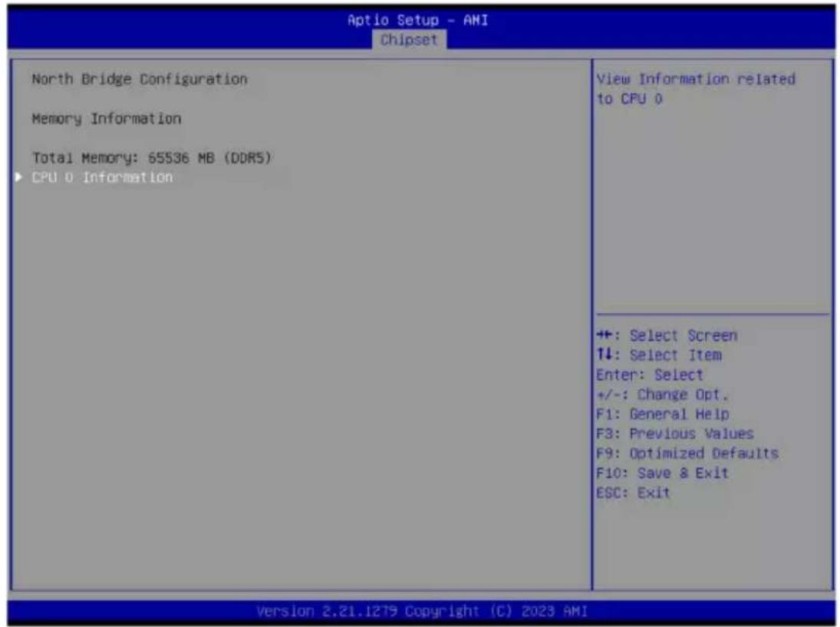This screenshot has width=840, height=627.
Task: Click the ESC: Exit hint
Action: pyautogui.click(x=633, y=493)
